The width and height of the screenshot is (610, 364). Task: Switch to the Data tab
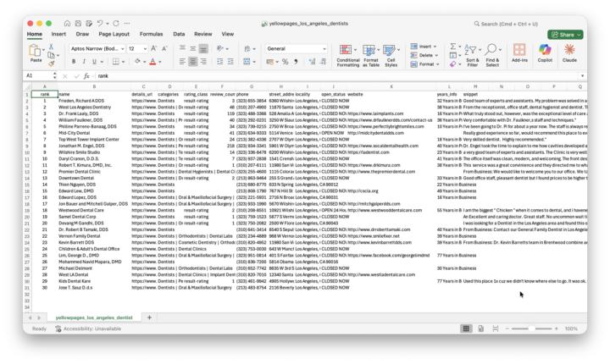pos(179,34)
